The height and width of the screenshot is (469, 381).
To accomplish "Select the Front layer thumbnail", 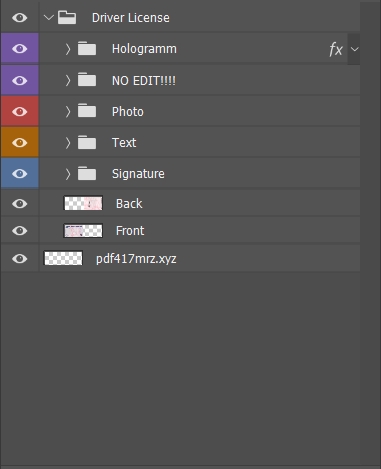I will [83, 231].
